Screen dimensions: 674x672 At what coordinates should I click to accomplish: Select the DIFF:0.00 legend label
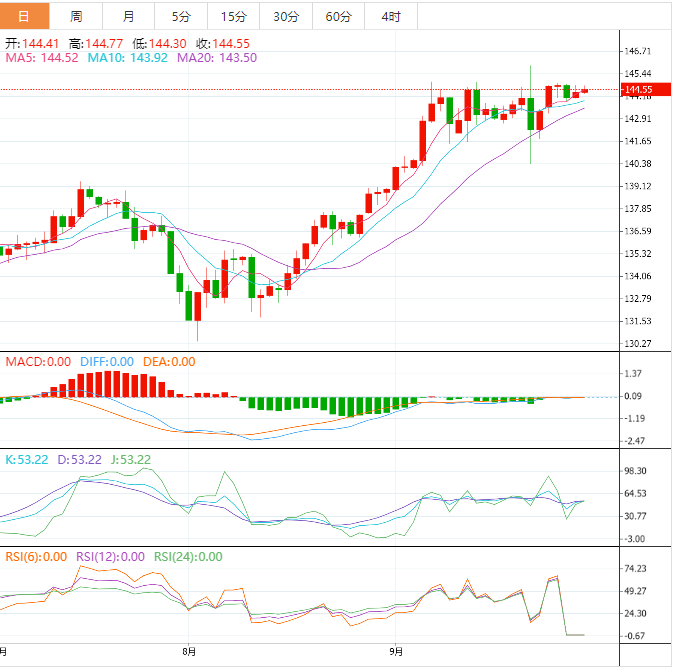(106, 362)
